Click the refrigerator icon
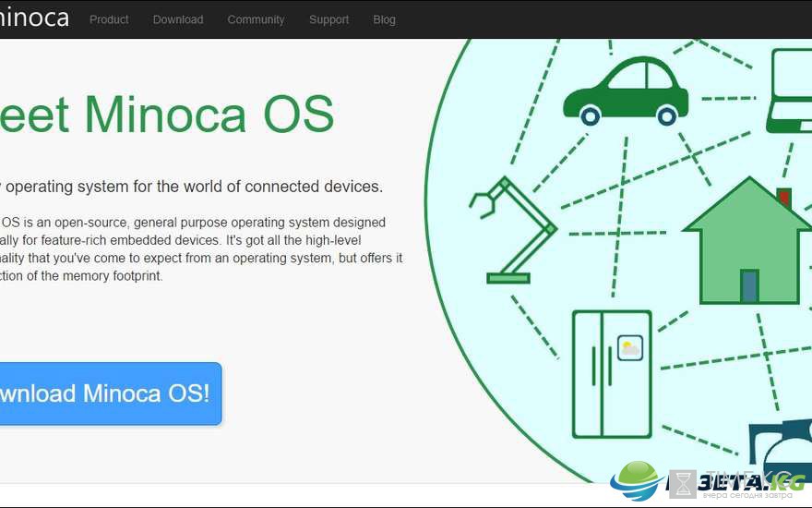Screen dimensions: 812x508 tap(612, 374)
